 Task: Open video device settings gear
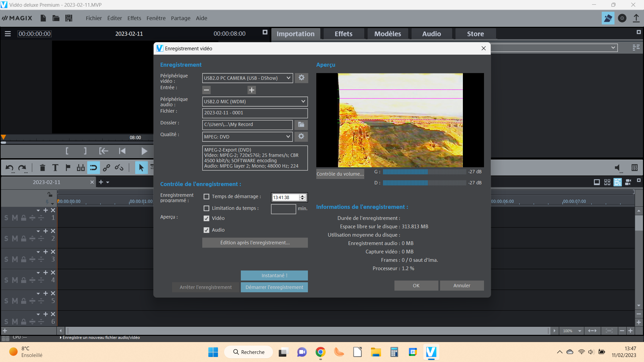pos(301,78)
